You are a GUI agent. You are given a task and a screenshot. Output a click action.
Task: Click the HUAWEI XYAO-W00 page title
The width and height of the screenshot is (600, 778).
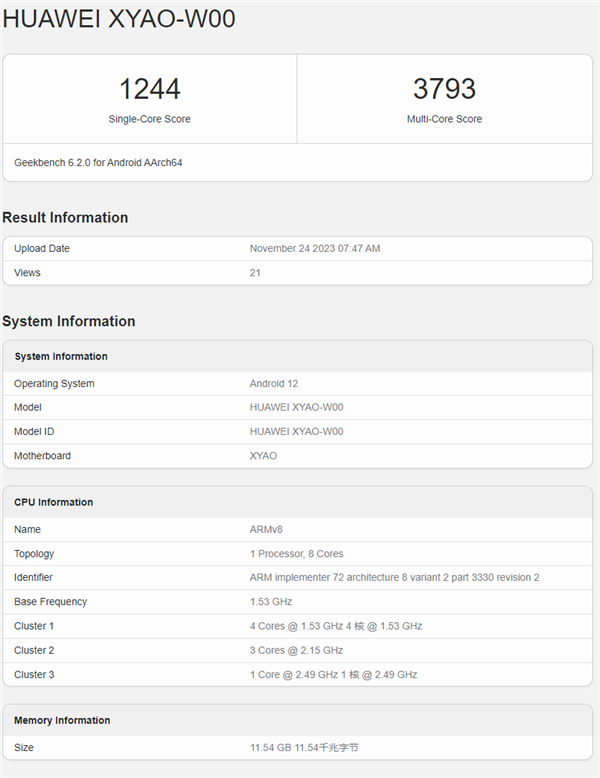[119, 19]
